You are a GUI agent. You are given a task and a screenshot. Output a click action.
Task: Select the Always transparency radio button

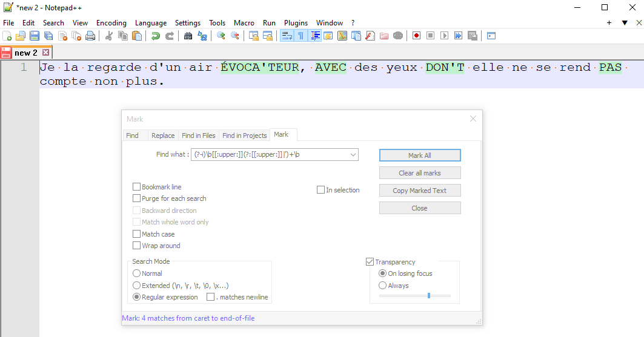(382, 286)
